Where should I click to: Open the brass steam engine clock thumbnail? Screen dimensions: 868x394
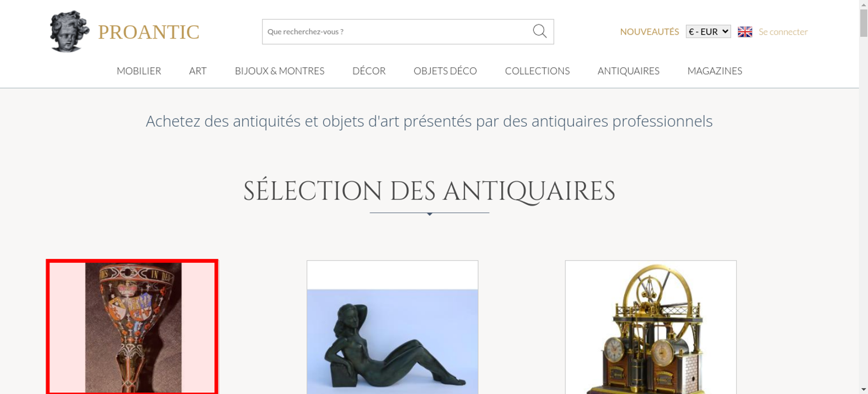point(651,328)
